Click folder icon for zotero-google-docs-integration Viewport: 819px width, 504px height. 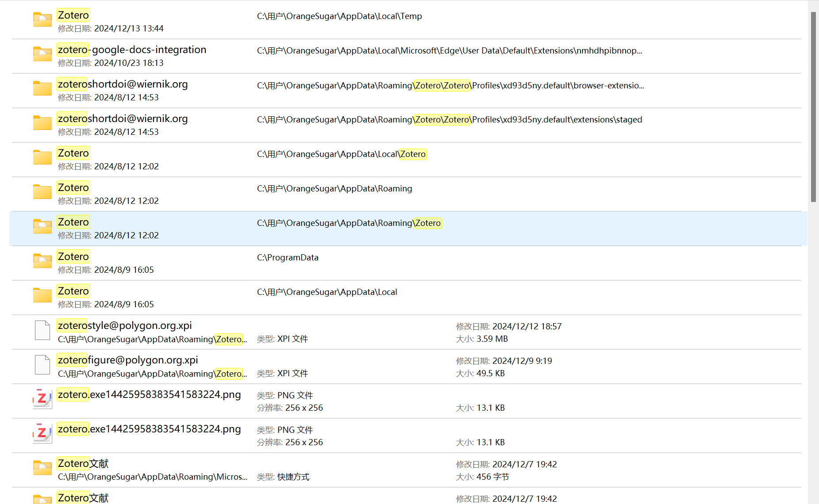click(42, 54)
